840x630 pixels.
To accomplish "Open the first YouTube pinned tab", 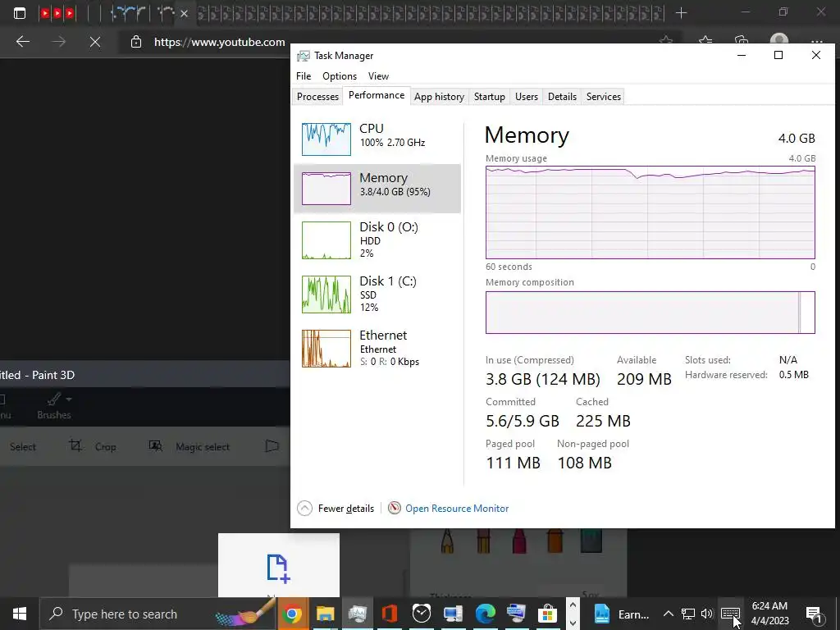I will pos(45,13).
